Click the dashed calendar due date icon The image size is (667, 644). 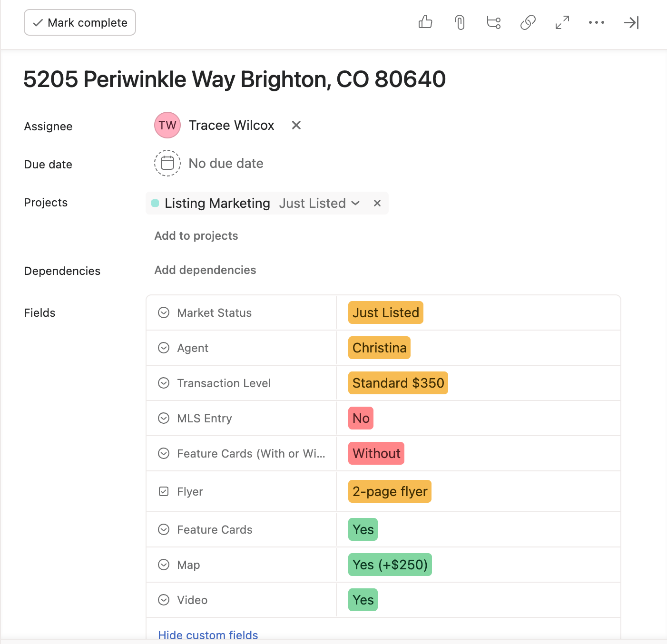(x=167, y=163)
